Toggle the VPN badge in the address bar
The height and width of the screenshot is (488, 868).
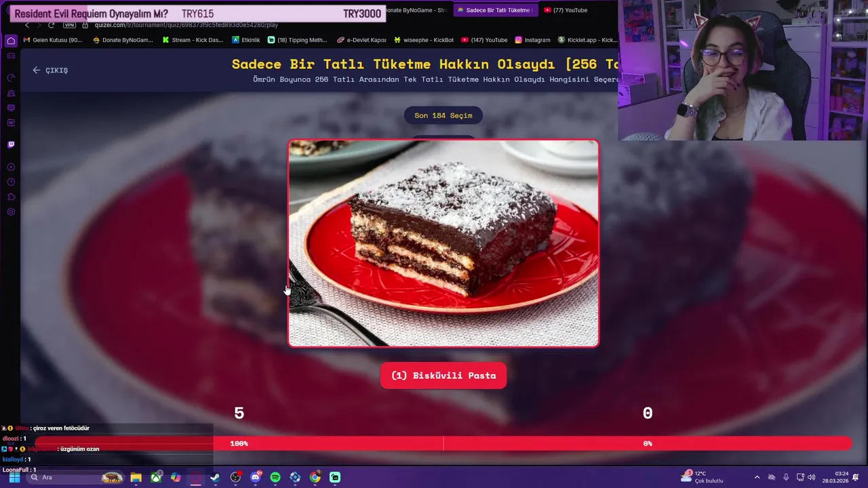(x=69, y=25)
